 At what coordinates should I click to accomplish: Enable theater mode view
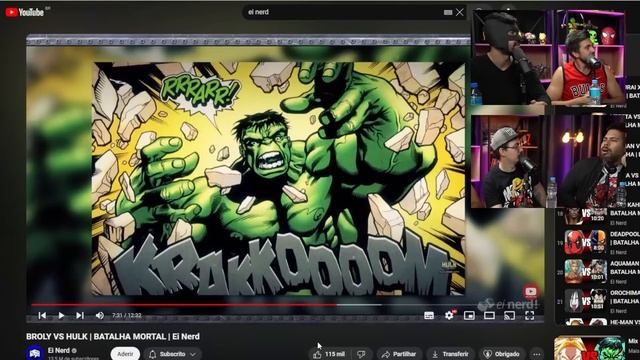tap(489, 315)
